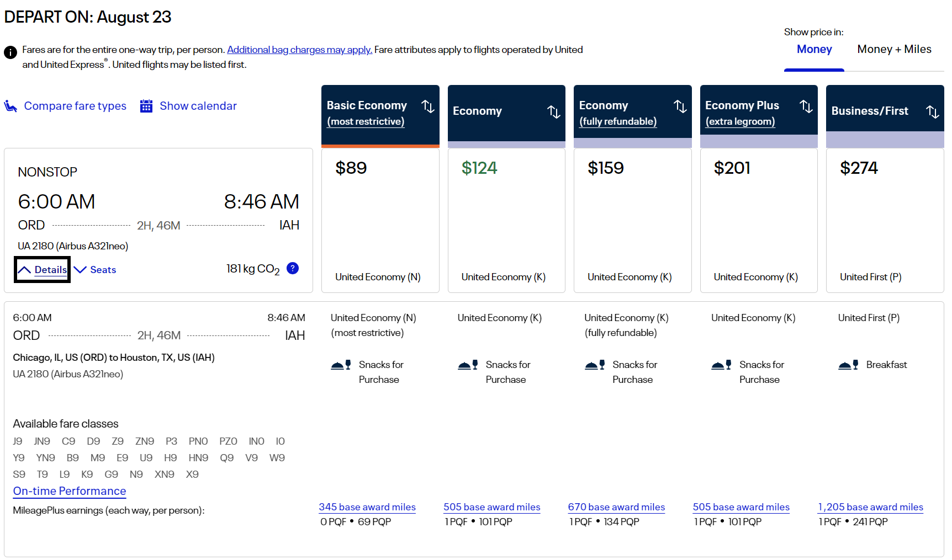
Task: Expand the Seats section
Action: 95,270
